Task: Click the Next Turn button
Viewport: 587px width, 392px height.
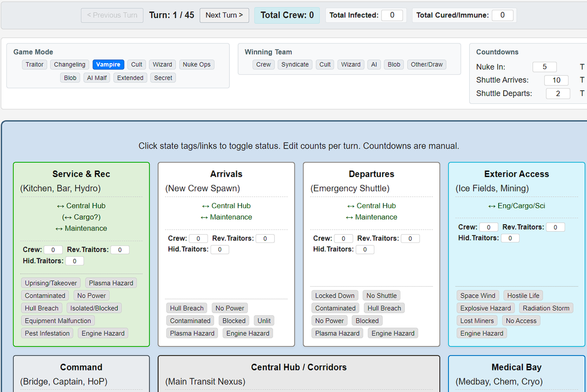Action: click(x=224, y=15)
